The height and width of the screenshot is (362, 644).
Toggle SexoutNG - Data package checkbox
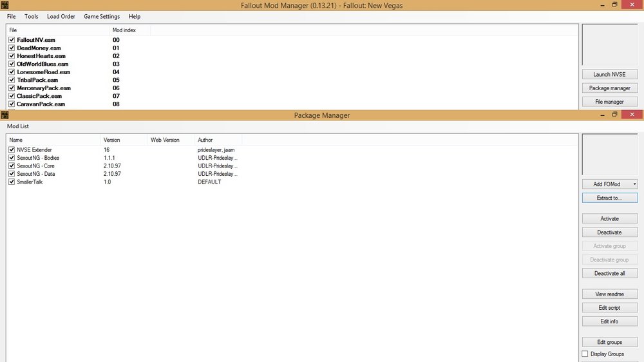(x=12, y=174)
